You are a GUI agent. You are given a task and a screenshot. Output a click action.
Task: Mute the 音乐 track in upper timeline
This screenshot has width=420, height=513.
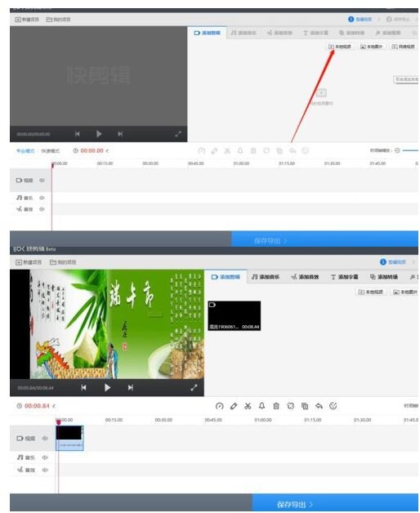tap(42, 198)
